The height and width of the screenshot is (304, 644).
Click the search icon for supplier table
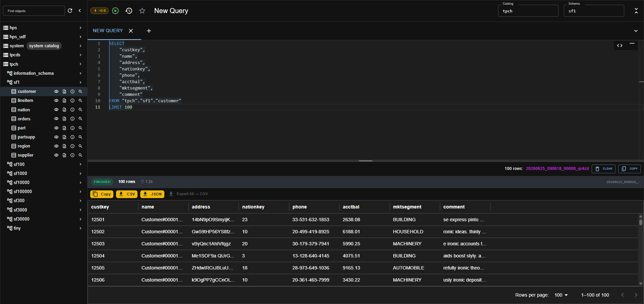click(80, 155)
